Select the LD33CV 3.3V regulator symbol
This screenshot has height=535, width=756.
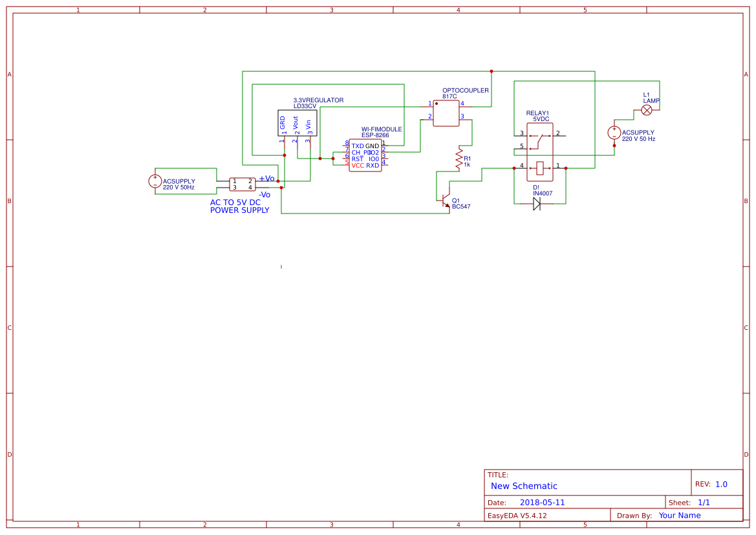point(296,123)
